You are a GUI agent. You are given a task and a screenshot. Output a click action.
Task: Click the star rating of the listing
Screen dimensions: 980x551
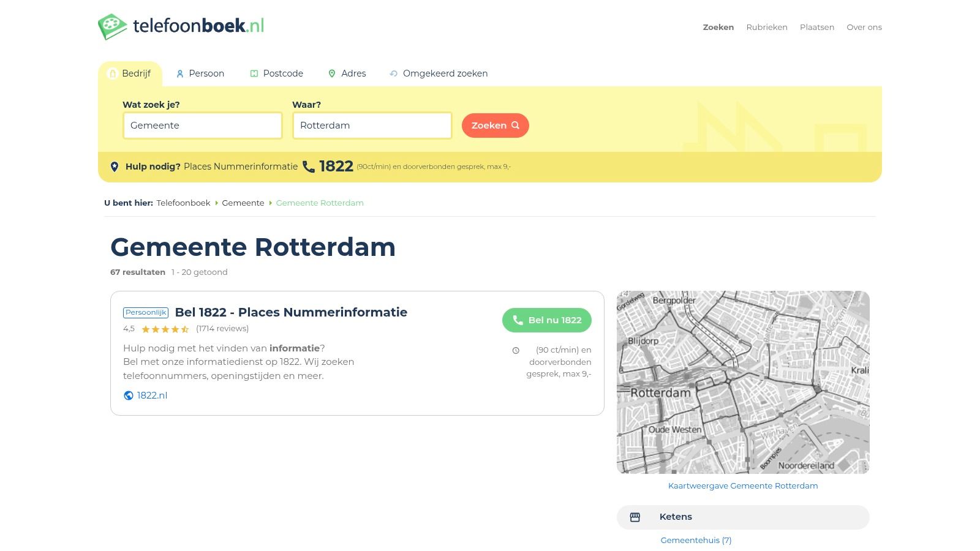coord(165,329)
